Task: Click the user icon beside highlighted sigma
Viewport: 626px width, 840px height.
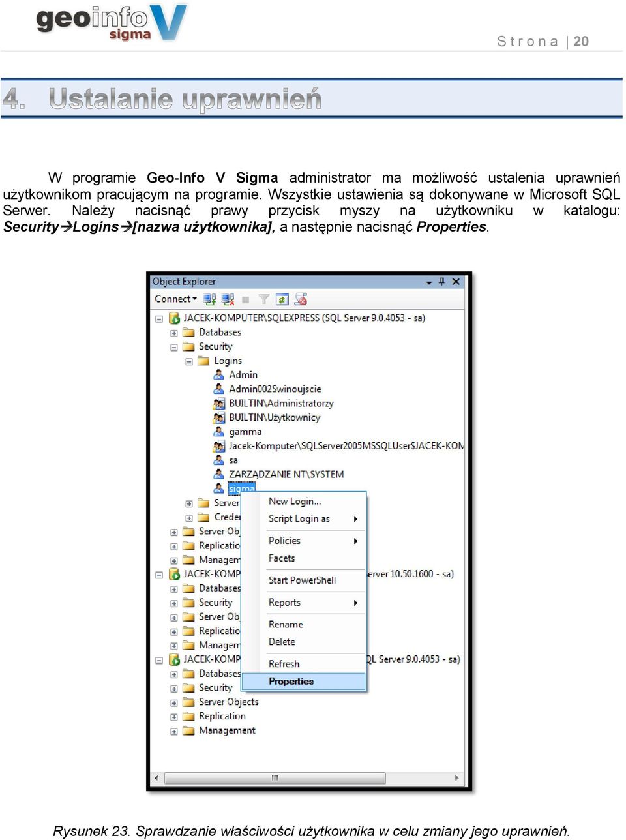Action: pos(219,488)
